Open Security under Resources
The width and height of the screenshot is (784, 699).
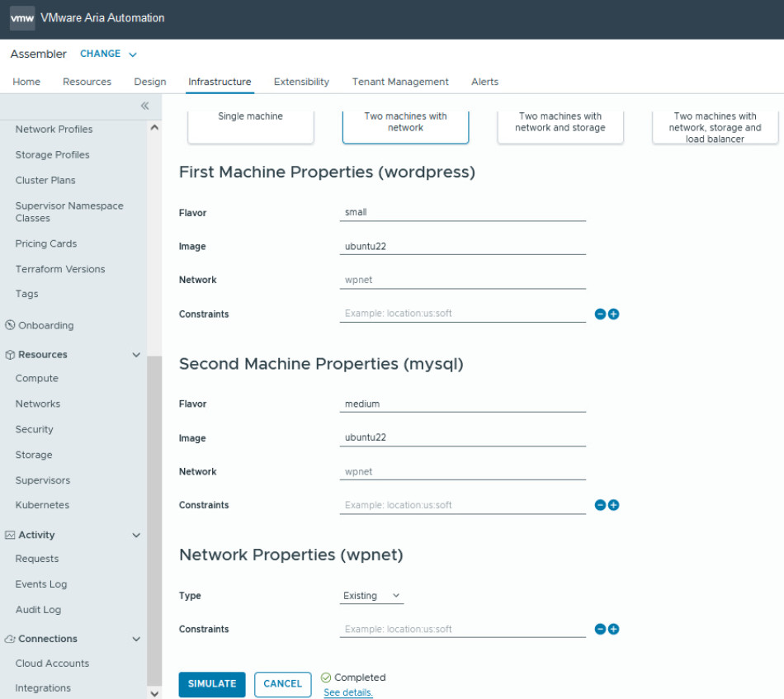click(34, 429)
